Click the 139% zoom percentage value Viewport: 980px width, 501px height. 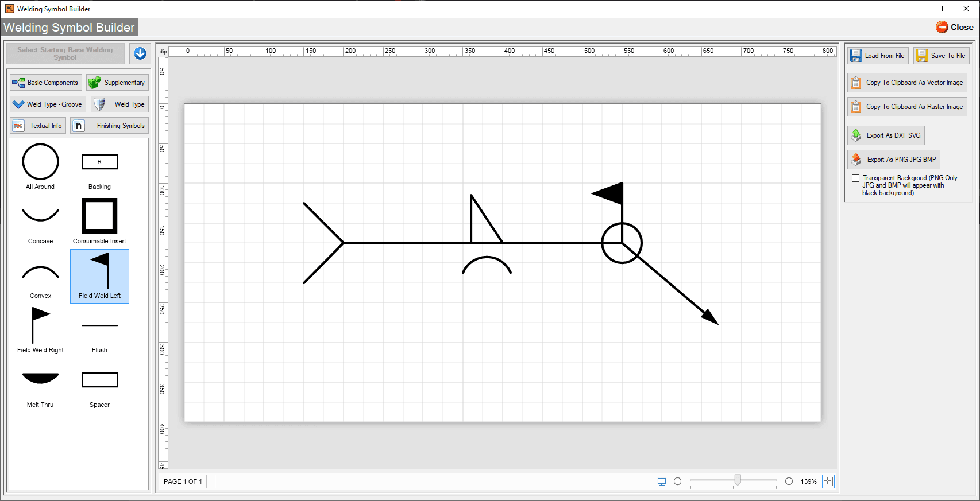tap(809, 481)
